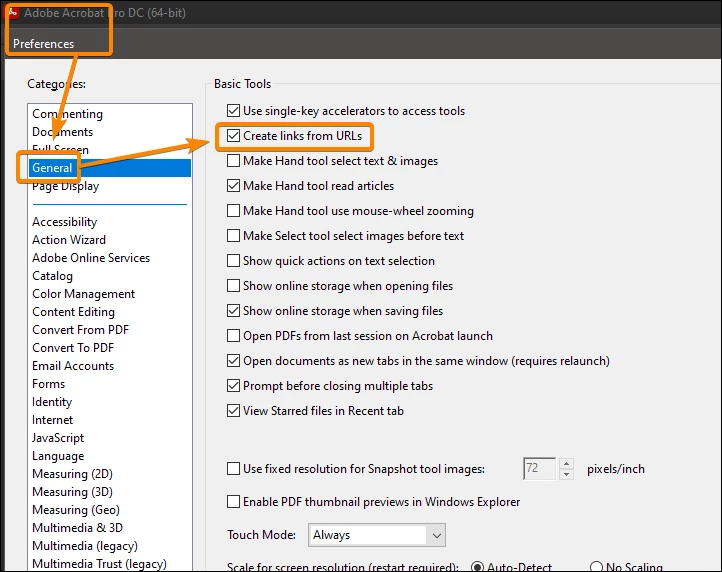
Task: Open Accessibility category
Action: coord(64,222)
